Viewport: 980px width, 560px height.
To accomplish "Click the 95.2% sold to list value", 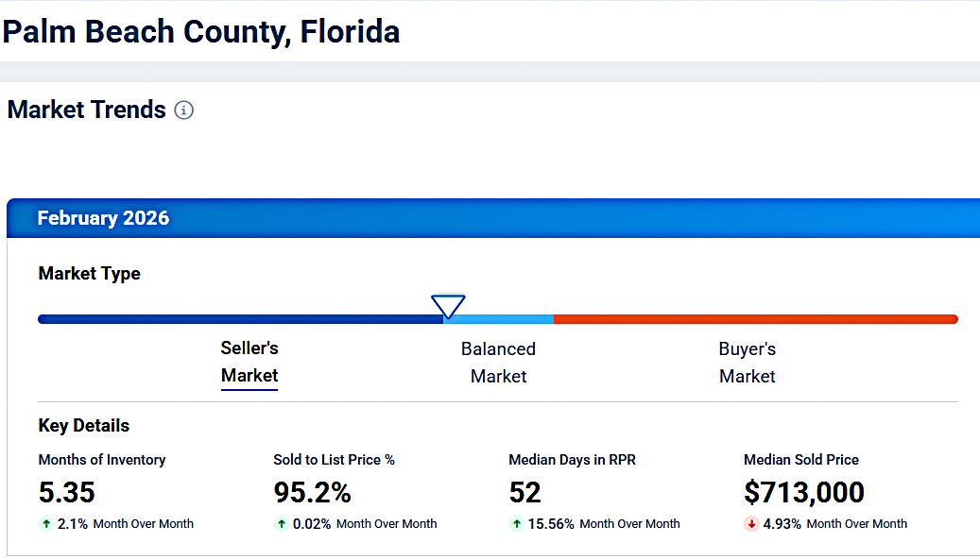I will click(312, 492).
